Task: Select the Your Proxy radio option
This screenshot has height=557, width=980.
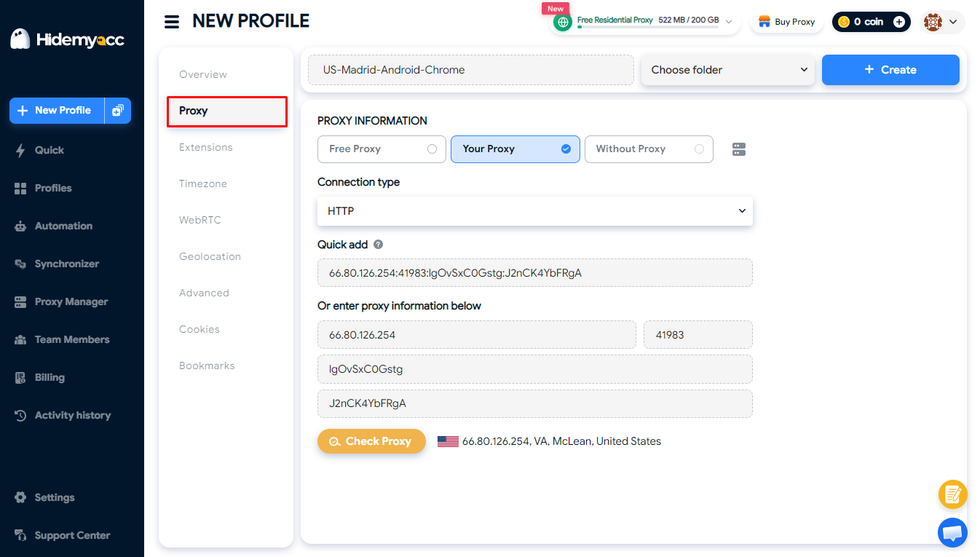Action: coord(515,149)
